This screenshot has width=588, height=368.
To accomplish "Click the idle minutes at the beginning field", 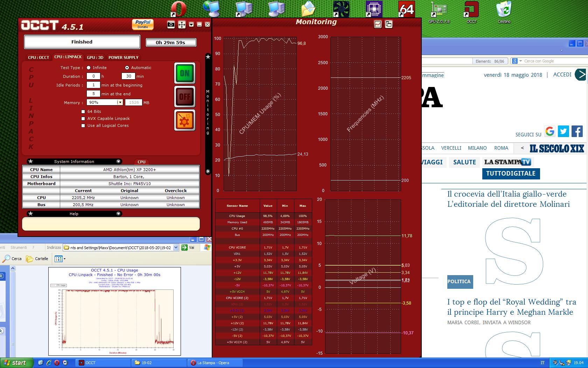I will 93,85.
